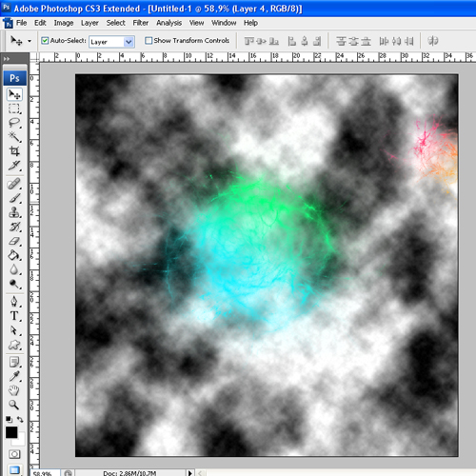The image size is (476, 476).
Task: Swap foreground and background colors
Action: click(20, 419)
